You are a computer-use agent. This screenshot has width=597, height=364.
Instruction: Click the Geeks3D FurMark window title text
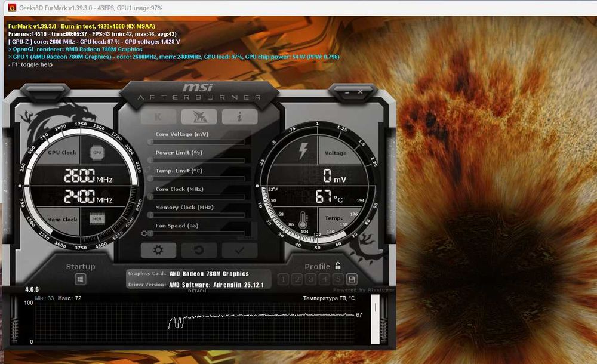[91, 8]
